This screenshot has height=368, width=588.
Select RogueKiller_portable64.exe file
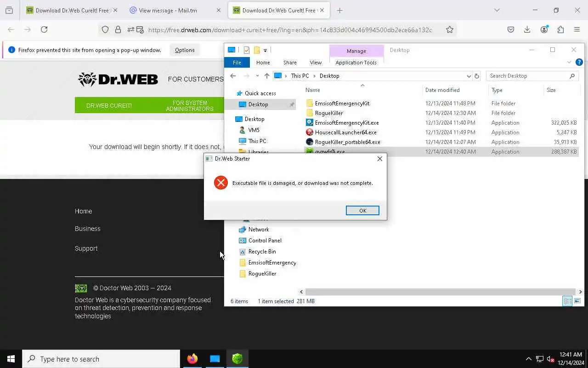347,142
